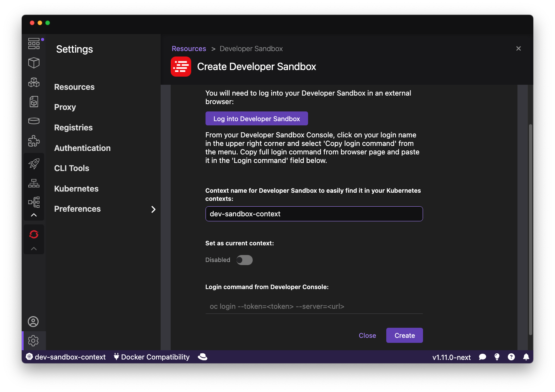The height and width of the screenshot is (392, 555).
Task: Go to Resources breadcrumb link
Action: tap(189, 49)
